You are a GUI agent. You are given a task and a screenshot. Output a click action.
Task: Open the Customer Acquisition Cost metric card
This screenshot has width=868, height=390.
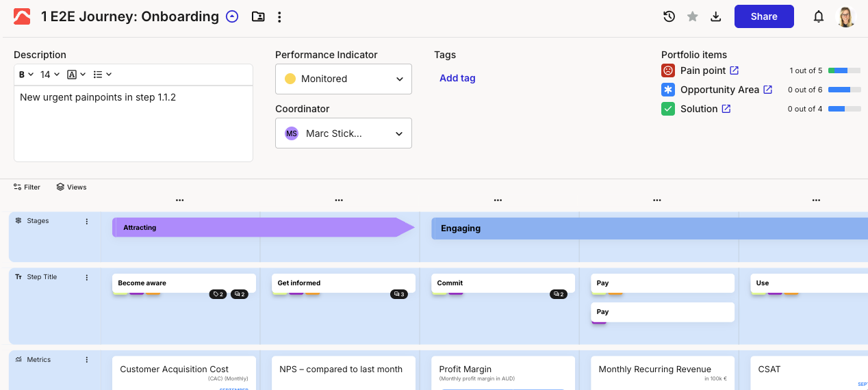tap(184, 373)
